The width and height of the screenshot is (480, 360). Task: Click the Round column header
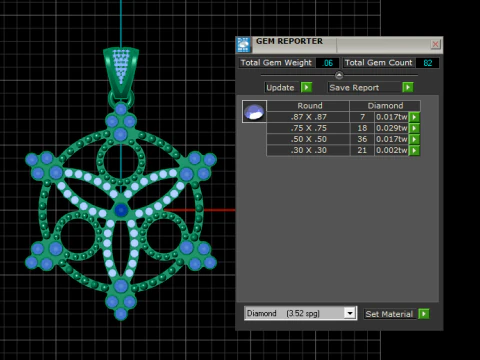[308, 106]
